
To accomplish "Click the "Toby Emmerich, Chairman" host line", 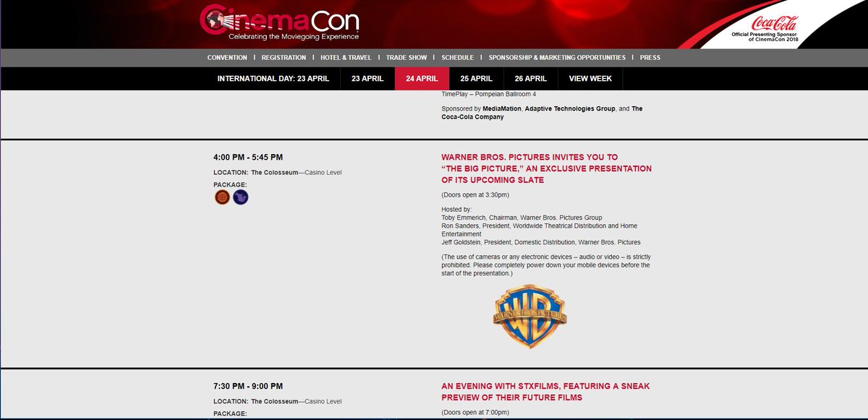I will click(x=522, y=218).
